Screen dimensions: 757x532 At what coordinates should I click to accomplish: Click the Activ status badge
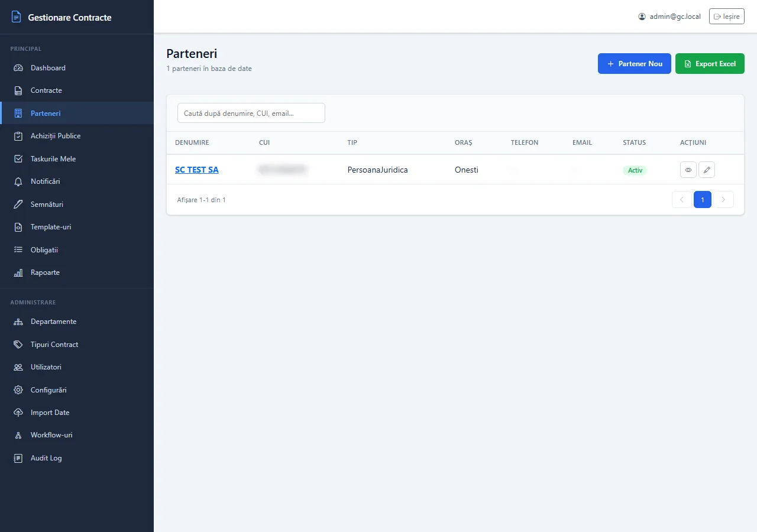635,170
